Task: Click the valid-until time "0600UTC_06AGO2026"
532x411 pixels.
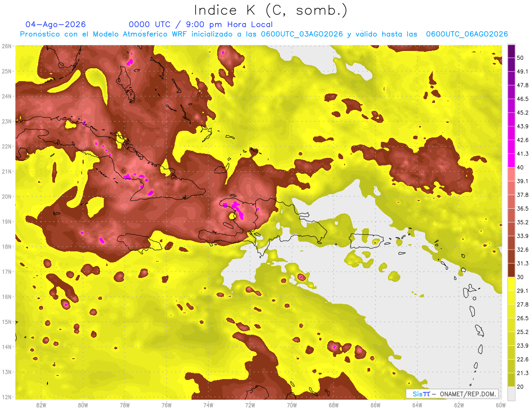Action: tap(467, 34)
